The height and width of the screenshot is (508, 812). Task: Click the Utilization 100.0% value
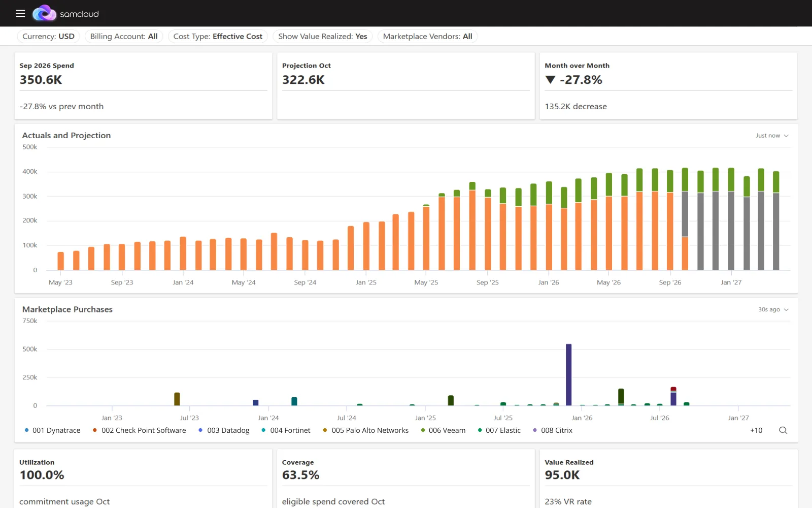42,475
